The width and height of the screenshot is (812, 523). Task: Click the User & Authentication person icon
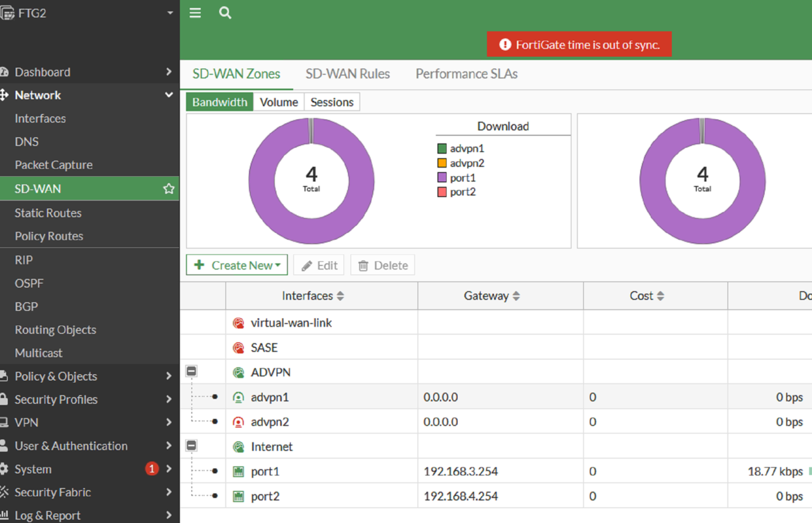pyautogui.click(x=4, y=446)
